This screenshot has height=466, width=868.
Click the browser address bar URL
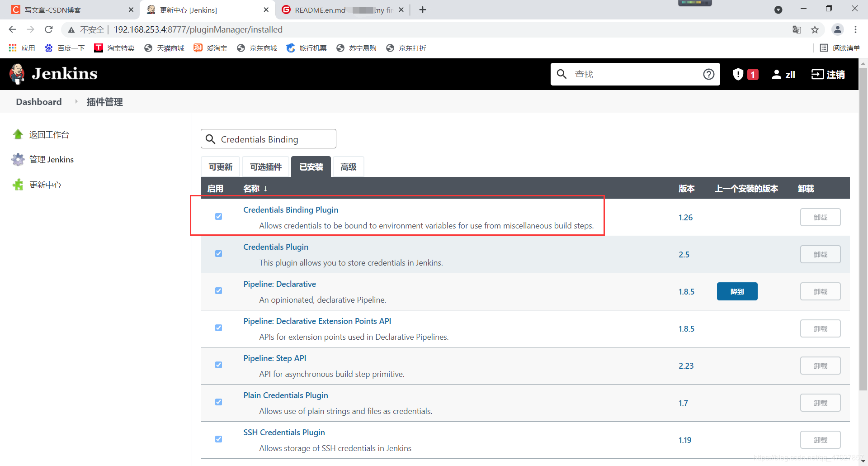[x=198, y=29]
